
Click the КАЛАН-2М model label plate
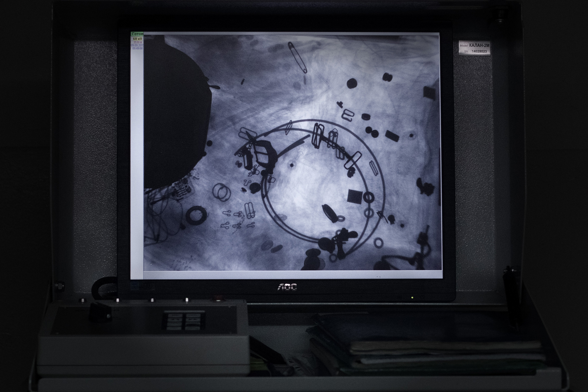pyautogui.click(x=474, y=48)
